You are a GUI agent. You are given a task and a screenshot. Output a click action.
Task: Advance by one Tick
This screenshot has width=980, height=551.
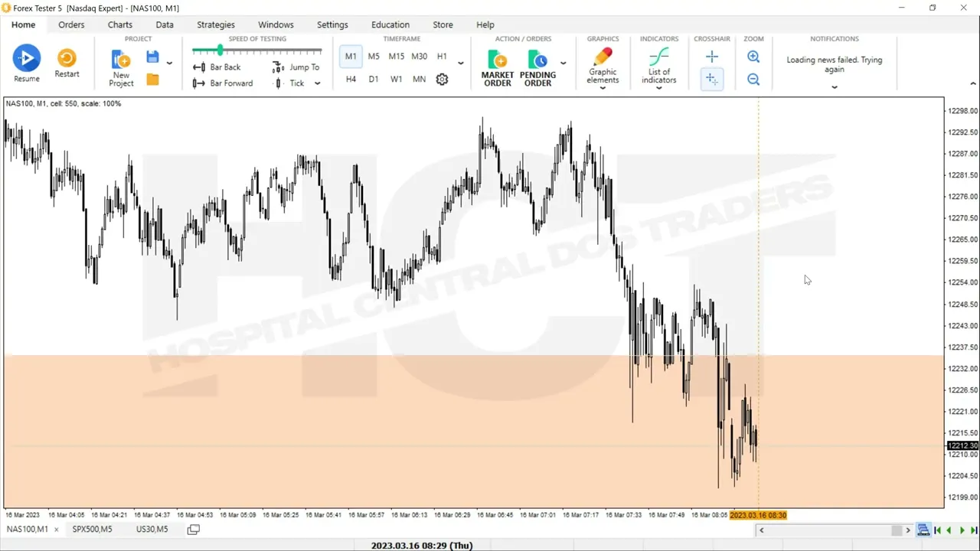click(289, 83)
